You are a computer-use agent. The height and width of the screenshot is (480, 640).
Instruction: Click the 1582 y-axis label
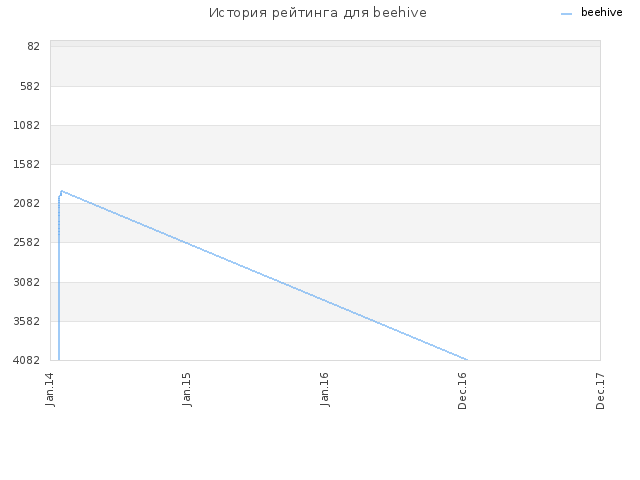(x=27, y=164)
